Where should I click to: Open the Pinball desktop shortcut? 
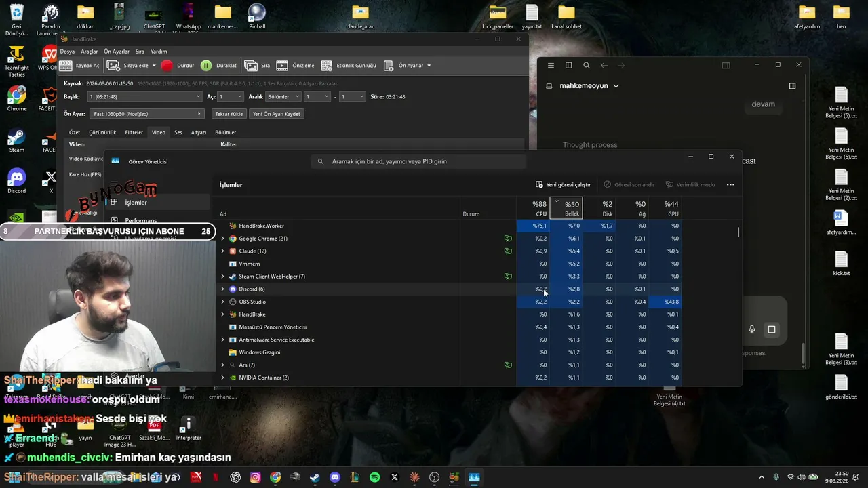257,17
